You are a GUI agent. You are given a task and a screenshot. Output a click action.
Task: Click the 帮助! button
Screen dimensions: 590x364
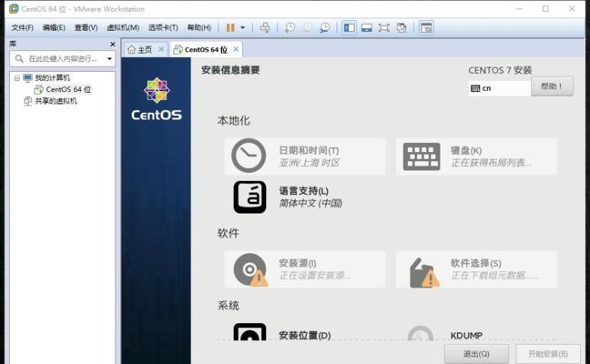pos(552,86)
